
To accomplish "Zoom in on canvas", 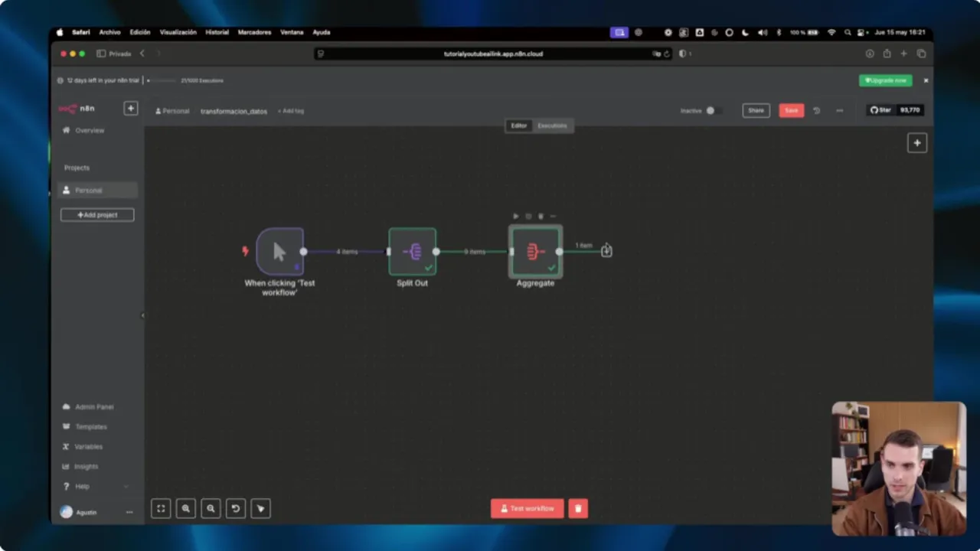I will click(186, 508).
